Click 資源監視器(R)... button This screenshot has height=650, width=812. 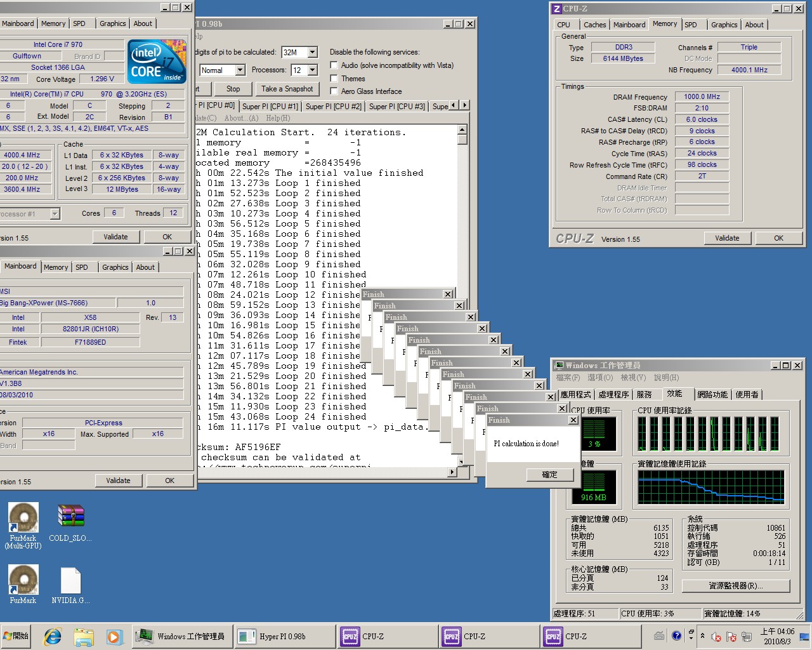[736, 586]
